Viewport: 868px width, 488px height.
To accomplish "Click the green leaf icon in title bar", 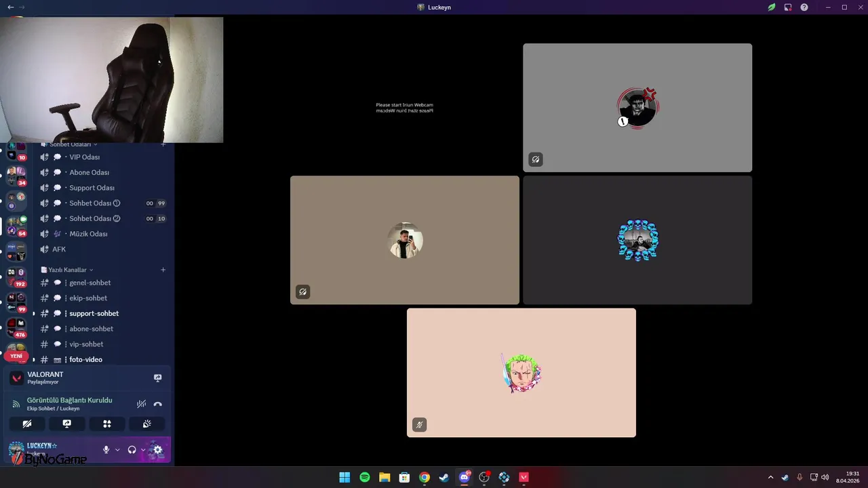I will pos(772,7).
